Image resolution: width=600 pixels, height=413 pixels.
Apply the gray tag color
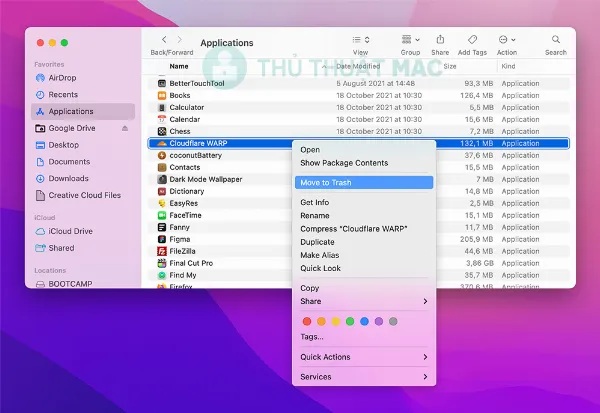tap(393, 321)
